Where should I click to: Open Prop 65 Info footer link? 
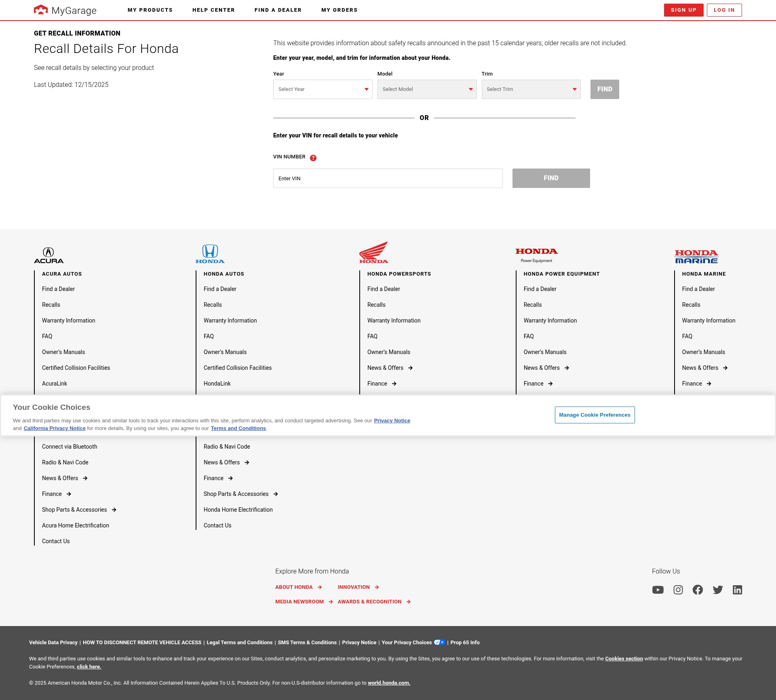(465, 643)
